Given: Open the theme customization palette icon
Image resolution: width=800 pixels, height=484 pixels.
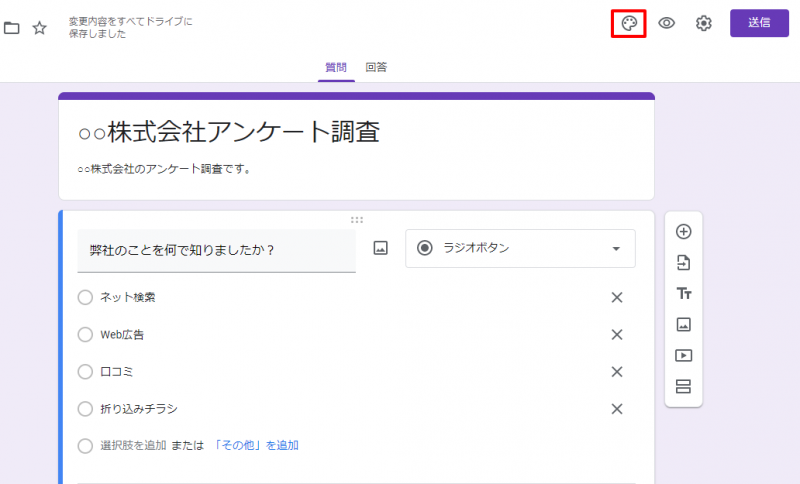Looking at the screenshot, I should 629,24.
